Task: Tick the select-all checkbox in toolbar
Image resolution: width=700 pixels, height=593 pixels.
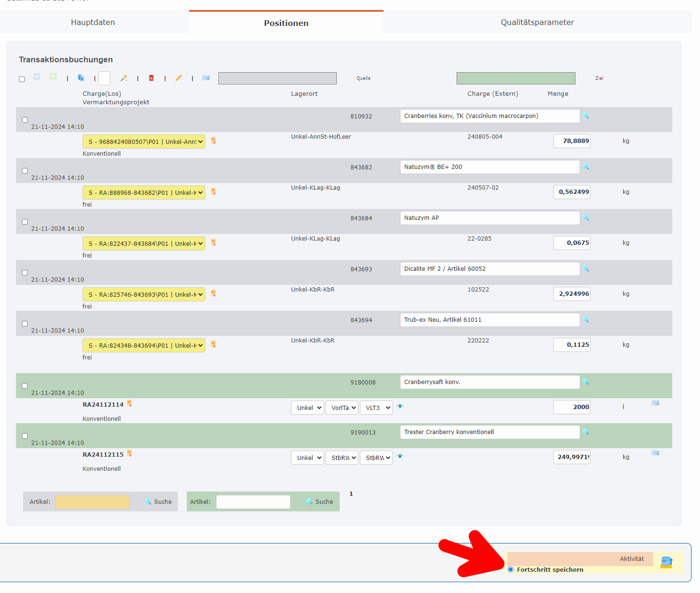Action: click(22, 79)
